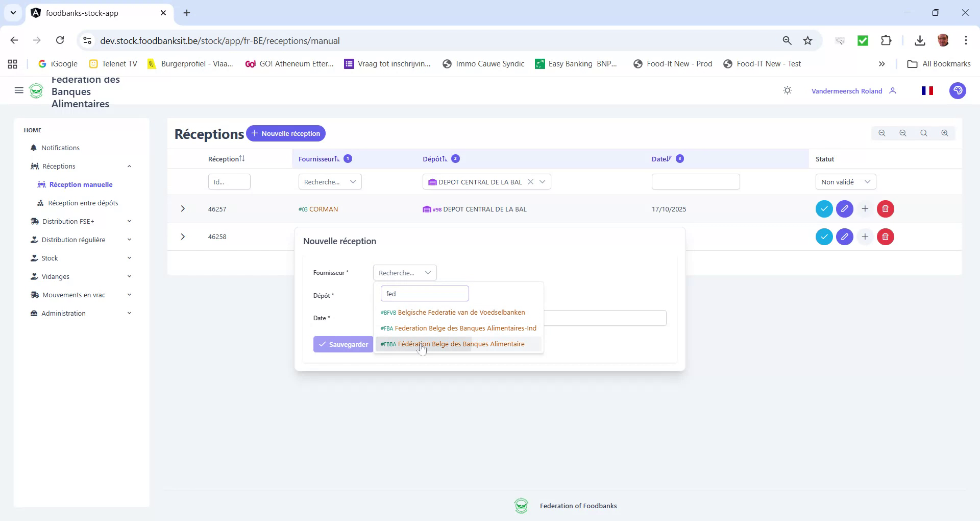Screen dimensions: 980x521
Task: Select Réception manuelle in the sidebar
Action: pos(81,184)
